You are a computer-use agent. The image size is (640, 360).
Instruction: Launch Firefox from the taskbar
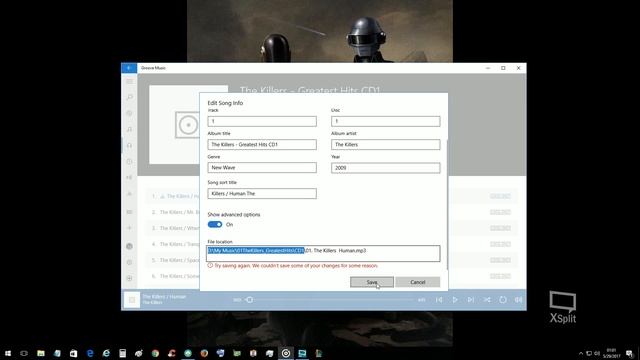[204, 353]
